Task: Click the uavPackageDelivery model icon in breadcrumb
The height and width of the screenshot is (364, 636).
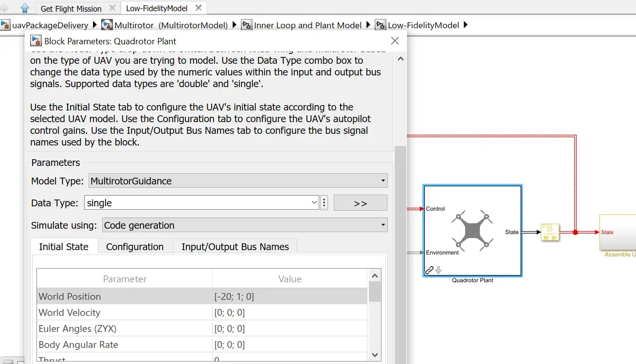Action: click(5, 25)
